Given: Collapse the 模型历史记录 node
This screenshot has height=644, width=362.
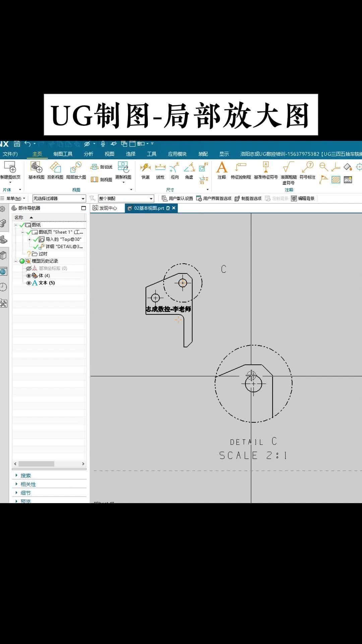Looking at the screenshot, I should pyautogui.click(x=16, y=261).
